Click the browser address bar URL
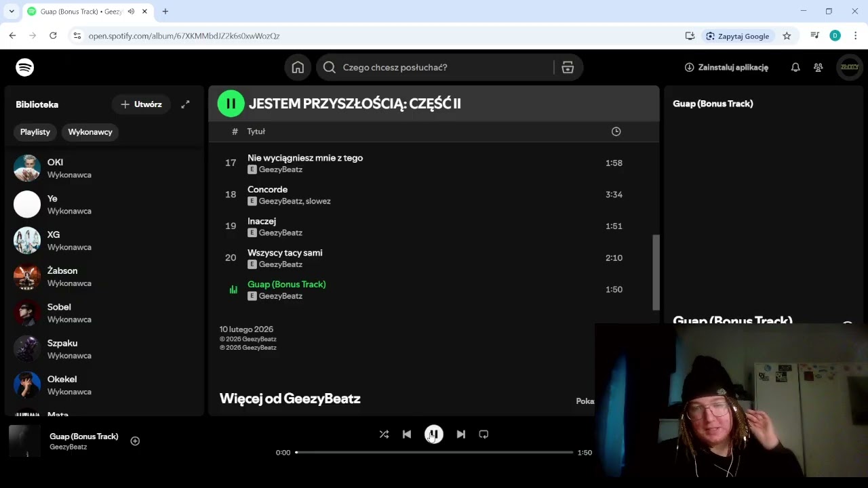Screen dimensions: 868x488 pos(184,36)
